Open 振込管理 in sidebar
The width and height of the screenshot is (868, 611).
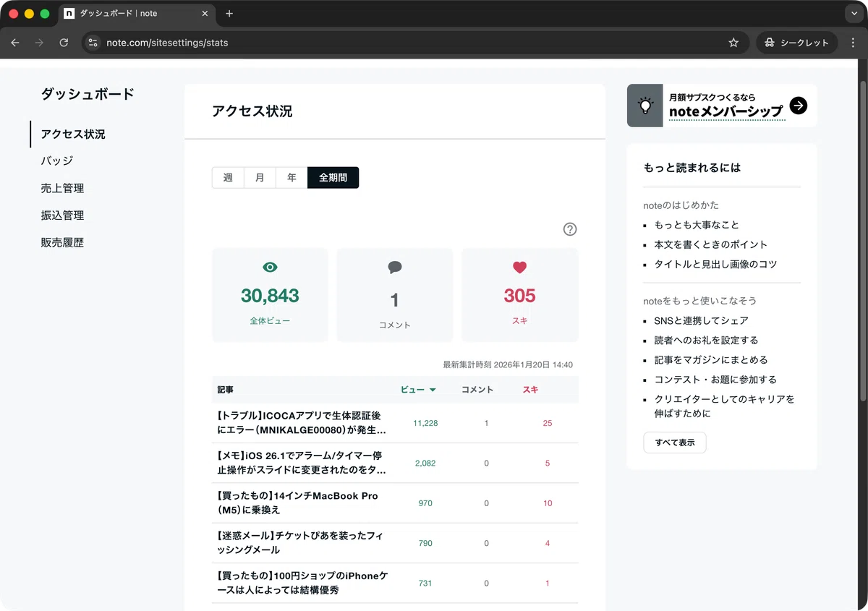(x=62, y=215)
